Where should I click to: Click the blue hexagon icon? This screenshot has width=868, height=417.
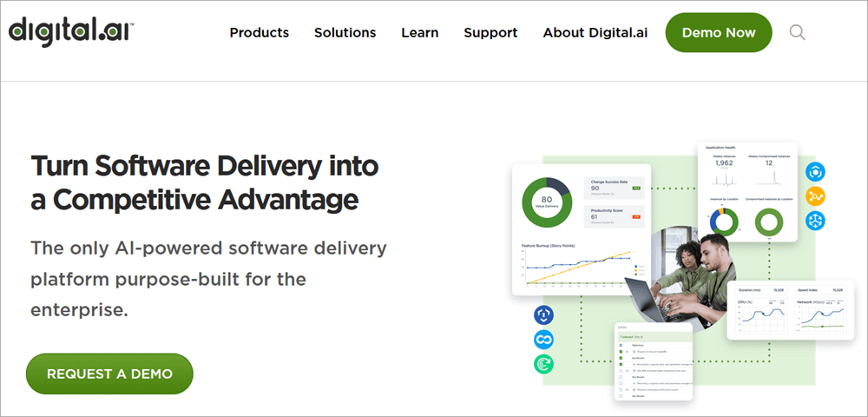click(x=815, y=171)
